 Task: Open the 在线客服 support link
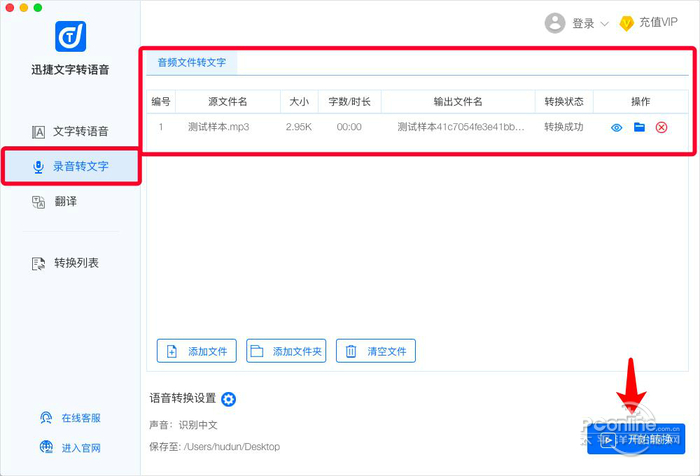(x=71, y=418)
